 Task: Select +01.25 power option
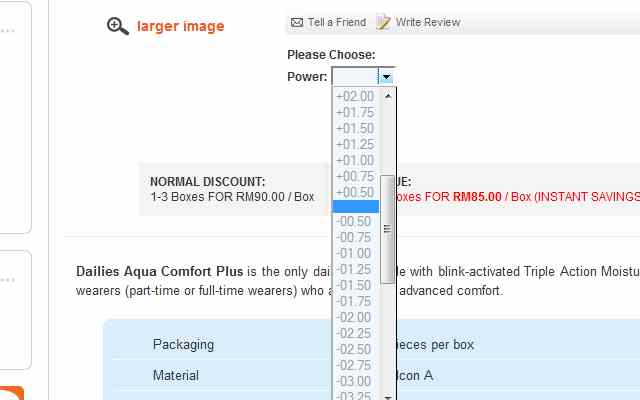[356, 144]
